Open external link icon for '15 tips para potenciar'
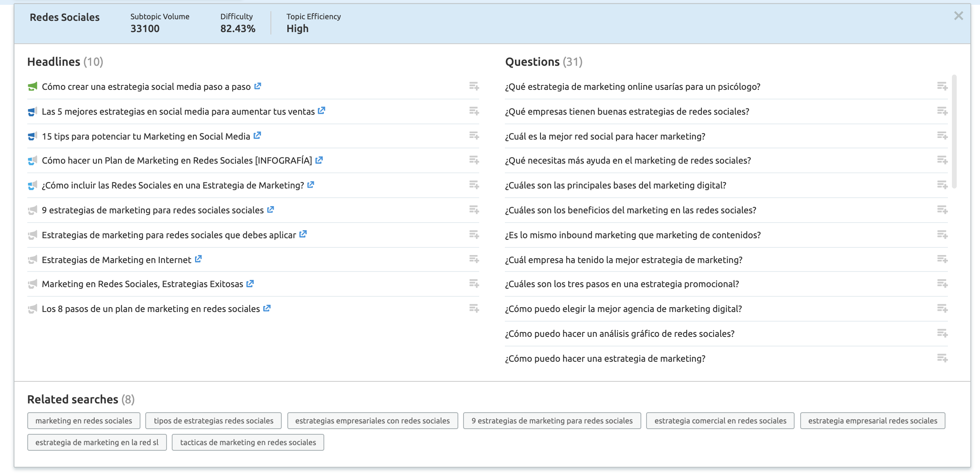The width and height of the screenshot is (980, 474). click(x=257, y=136)
